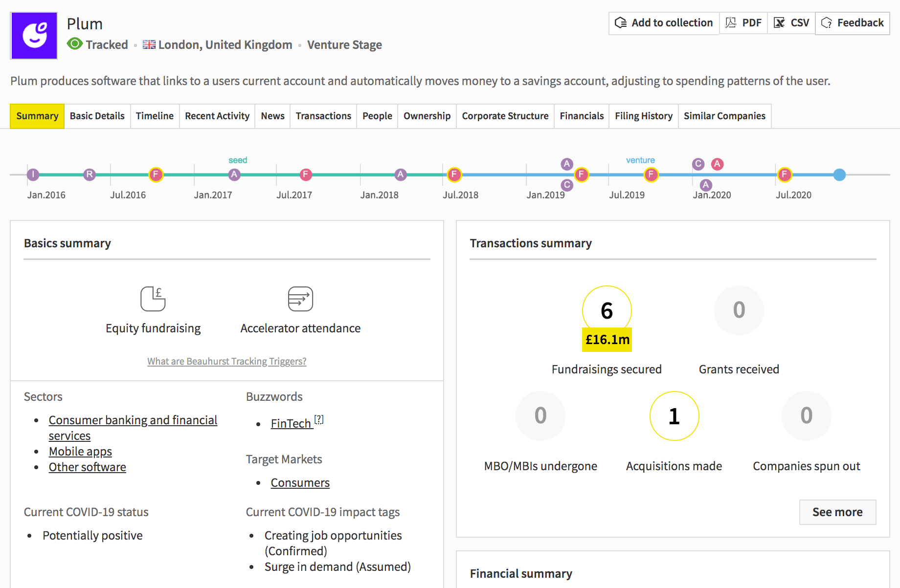
Task: Open the Mobile apps sector link
Action: coord(80,451)
